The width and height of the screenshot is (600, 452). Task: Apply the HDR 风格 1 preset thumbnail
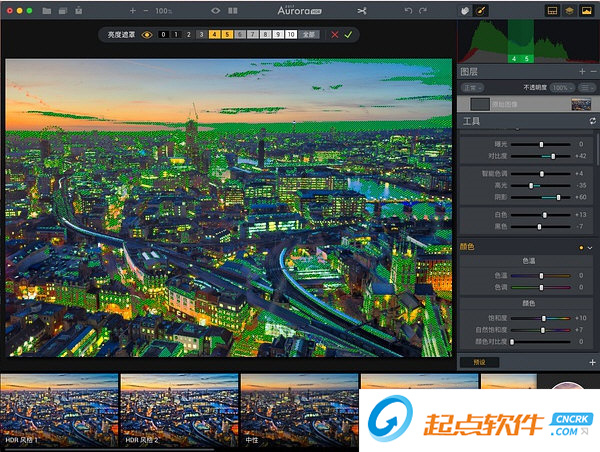(59, 410)
